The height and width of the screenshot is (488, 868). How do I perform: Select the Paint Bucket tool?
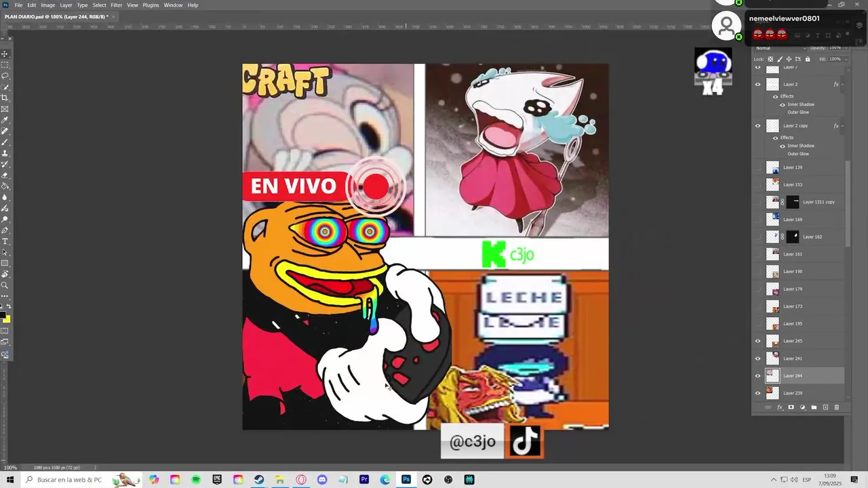point(5,186)
